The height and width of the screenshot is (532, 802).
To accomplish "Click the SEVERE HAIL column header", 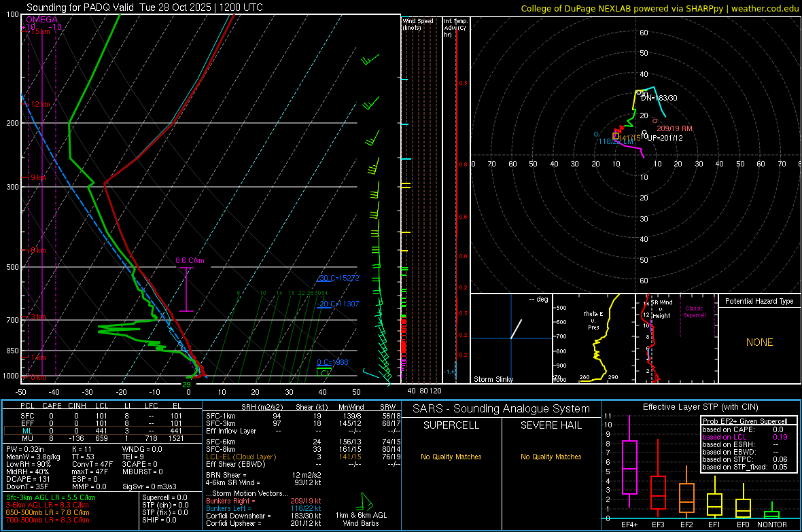I will coord(551,425).
